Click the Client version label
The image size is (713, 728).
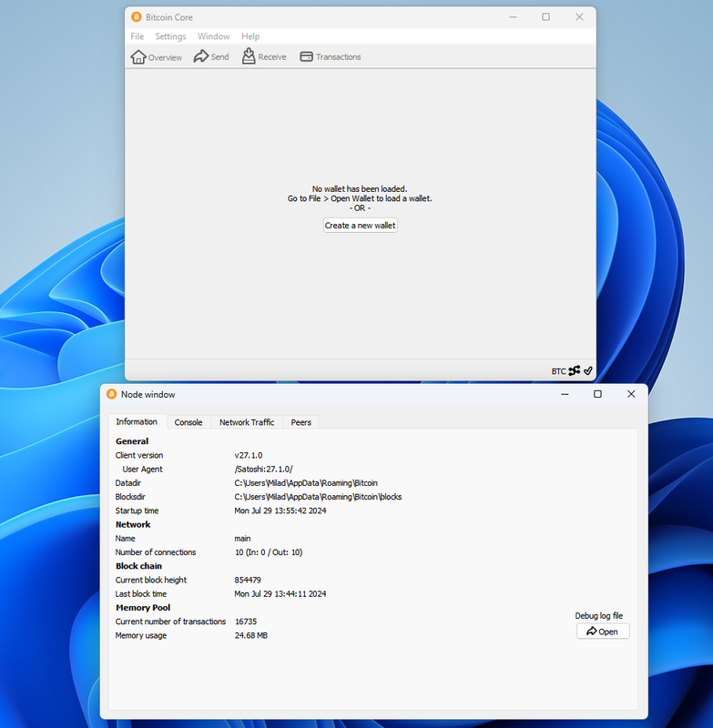[139, 456]
